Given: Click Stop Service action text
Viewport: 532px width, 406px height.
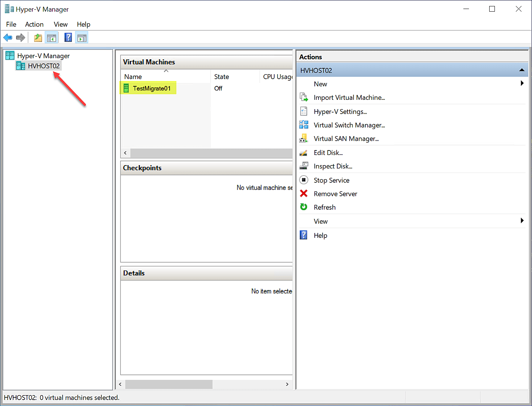Looking at the screenshot, I should [332, 180].
